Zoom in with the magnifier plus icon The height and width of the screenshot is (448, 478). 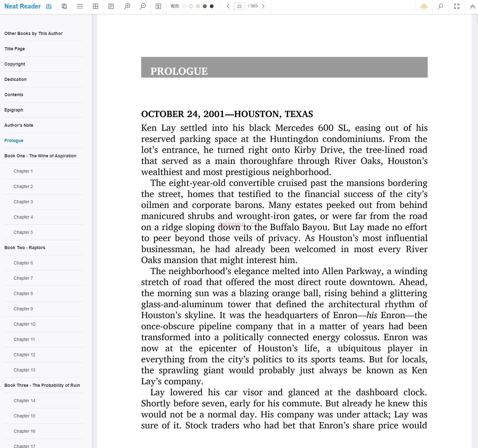pyautogui.click(x=127, y=6)
